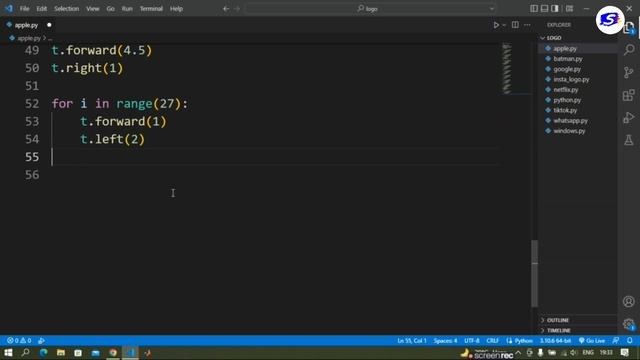This screenshot has height=360, width=640.
Task: Open the Manage gear settings
Action: click(629, 324)
